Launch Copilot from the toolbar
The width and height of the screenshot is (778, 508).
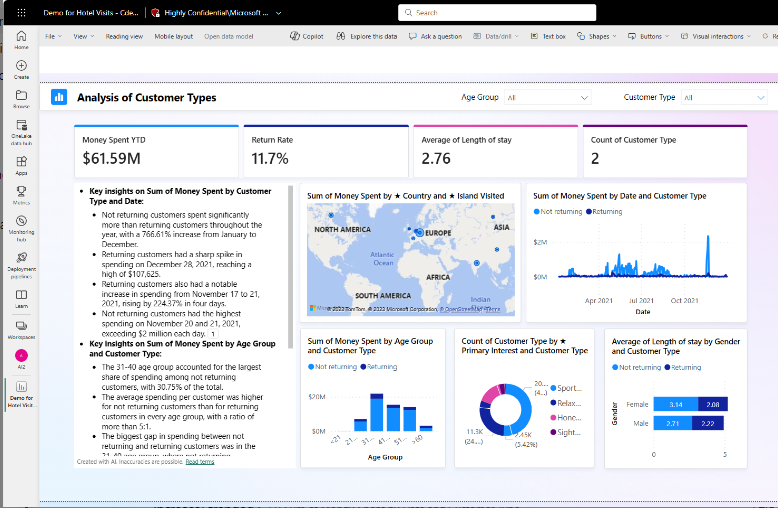click(x=307, y=36)
